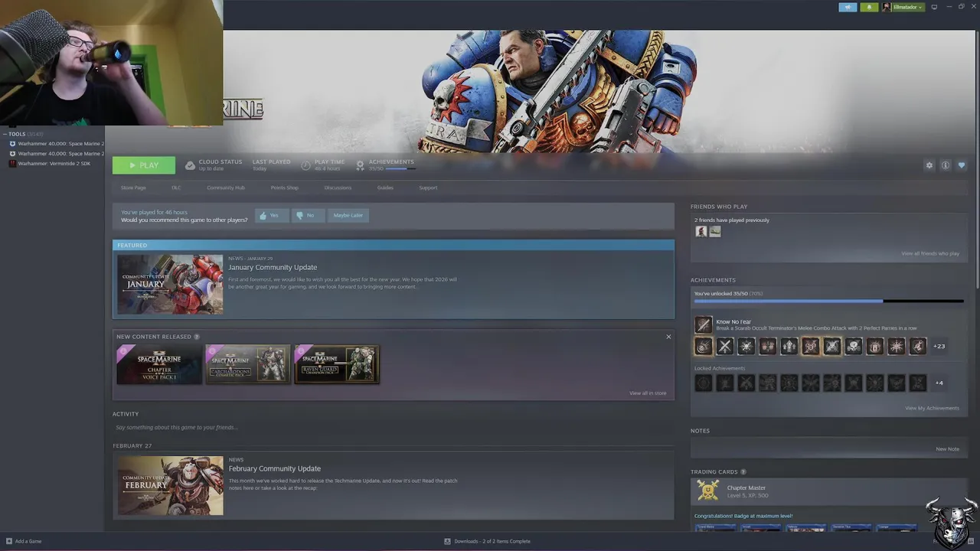Click the Cloud Status cloud icon
Viewport: 980px width, 551px height.
coord(191,165)
